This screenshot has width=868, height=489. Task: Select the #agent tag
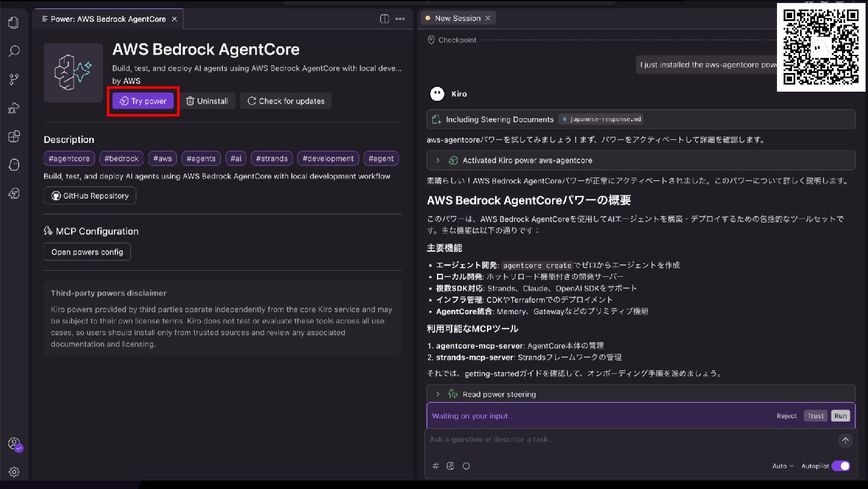click(381, 159)
